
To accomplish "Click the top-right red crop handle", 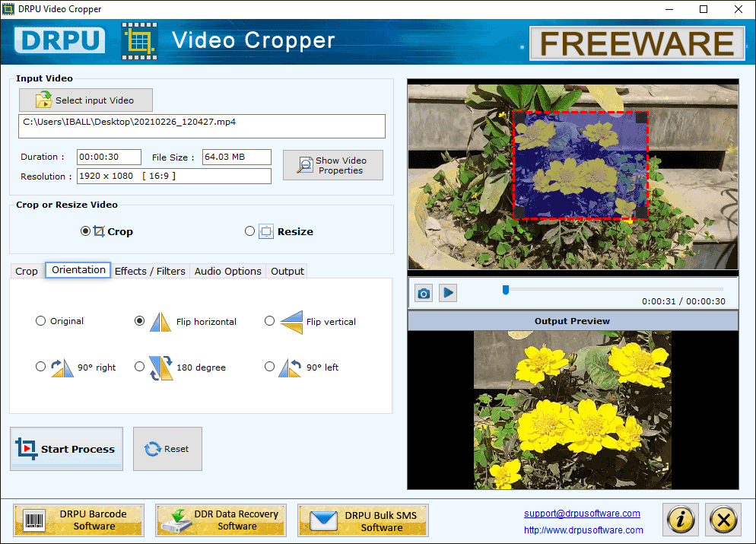I will click(x=642, y=117).
